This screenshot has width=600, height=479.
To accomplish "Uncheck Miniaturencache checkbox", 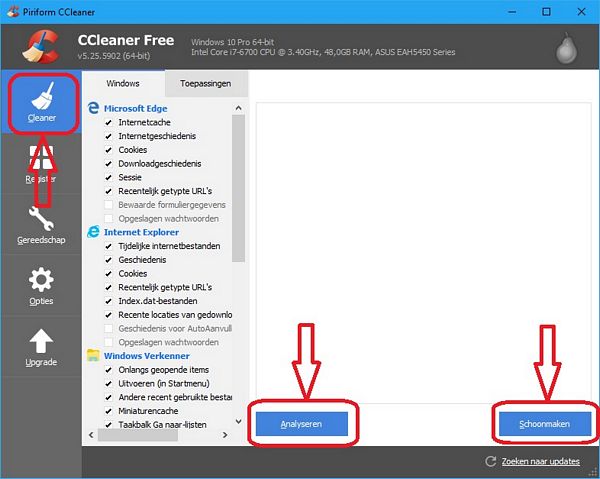I will pyautogui.click(x=109, y=411).
